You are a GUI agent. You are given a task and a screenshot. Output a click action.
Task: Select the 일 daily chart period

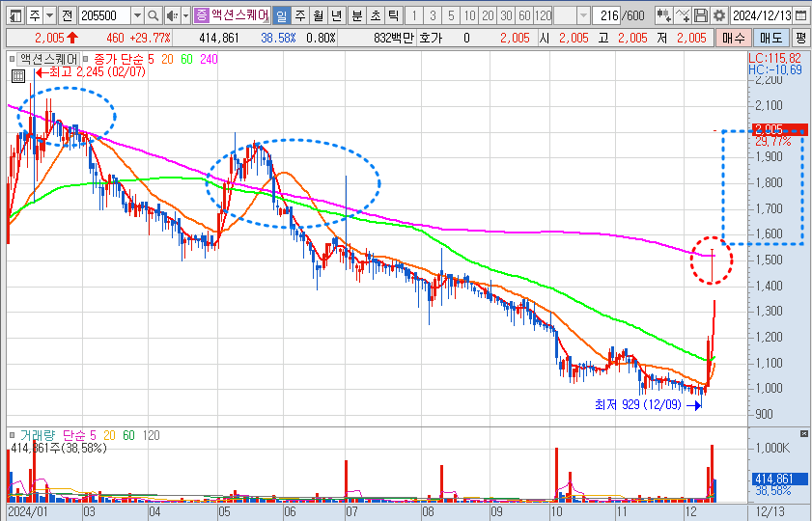[x=281, y=15]
